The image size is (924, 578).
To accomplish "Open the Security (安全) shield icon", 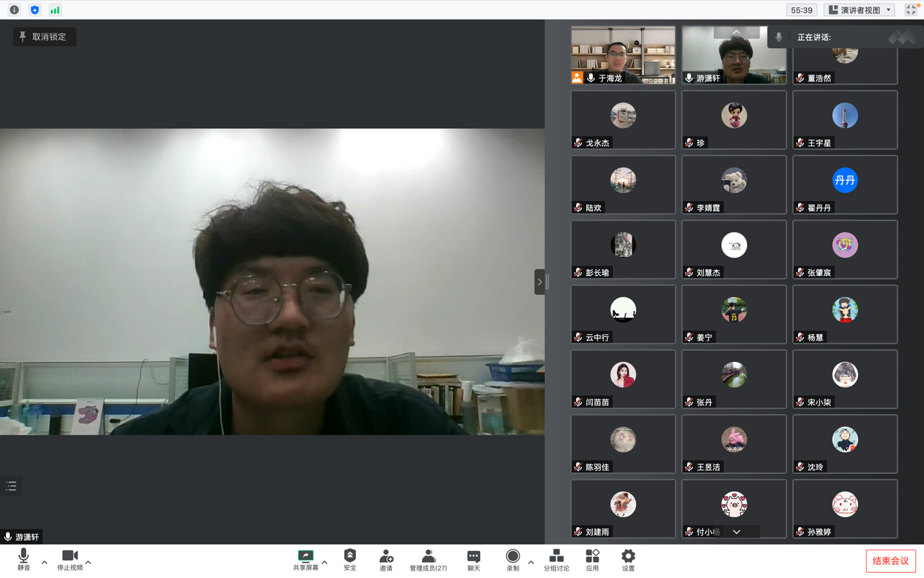I will [350, 556].
